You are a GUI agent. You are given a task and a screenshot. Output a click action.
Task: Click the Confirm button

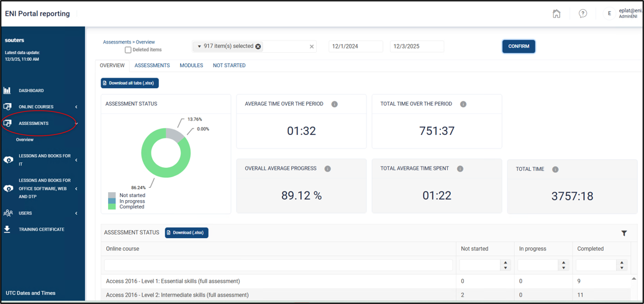(519, 47)
